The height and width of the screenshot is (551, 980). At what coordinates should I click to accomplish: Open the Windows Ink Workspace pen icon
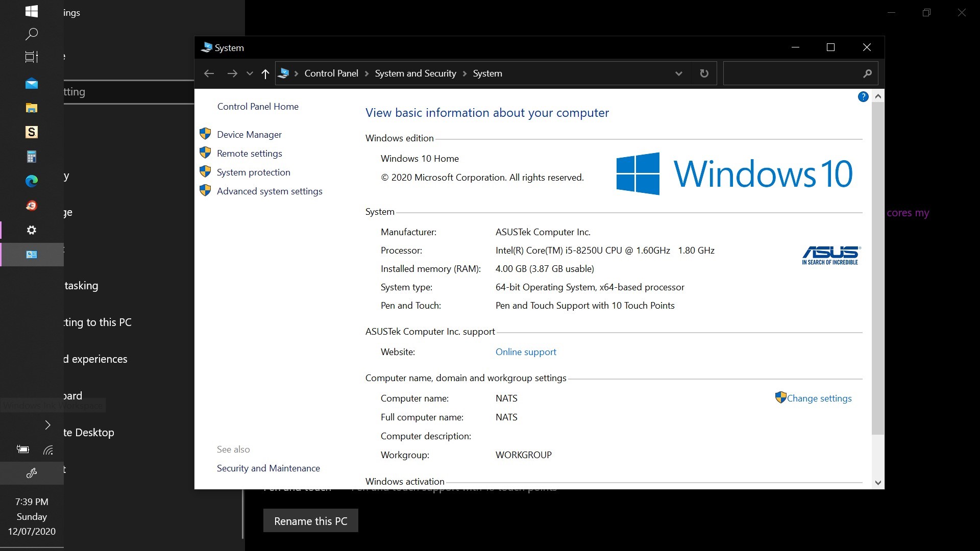[x=32, y=473]
